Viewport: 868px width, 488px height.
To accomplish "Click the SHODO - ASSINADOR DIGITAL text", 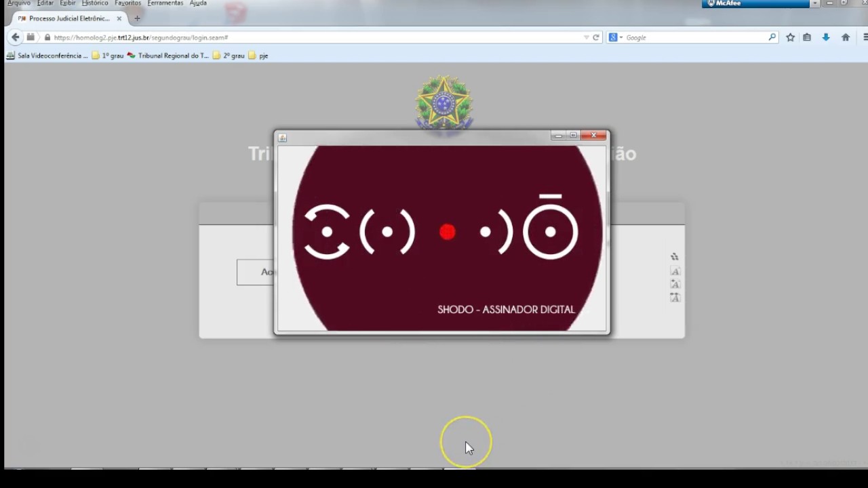I will pyautogui.click(x=507, y=310).
